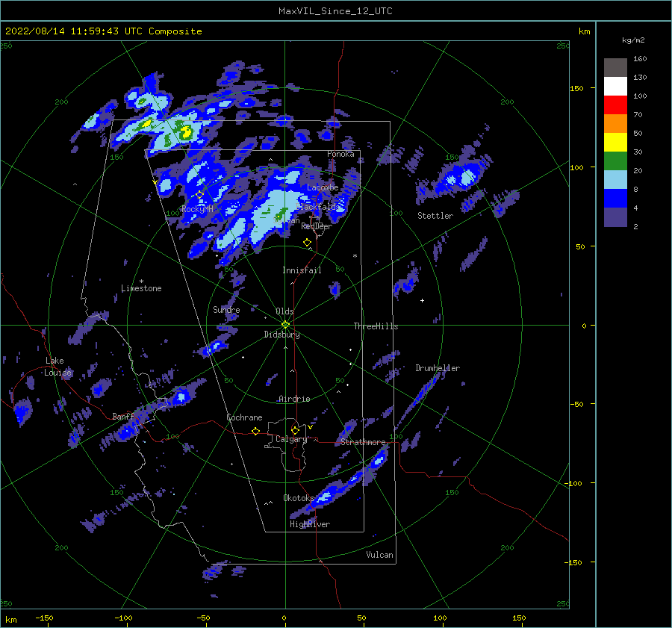Click the RedDeer city label
Image resolution: width=672 pixels, height=628 pixels.
tap(317, 226)
